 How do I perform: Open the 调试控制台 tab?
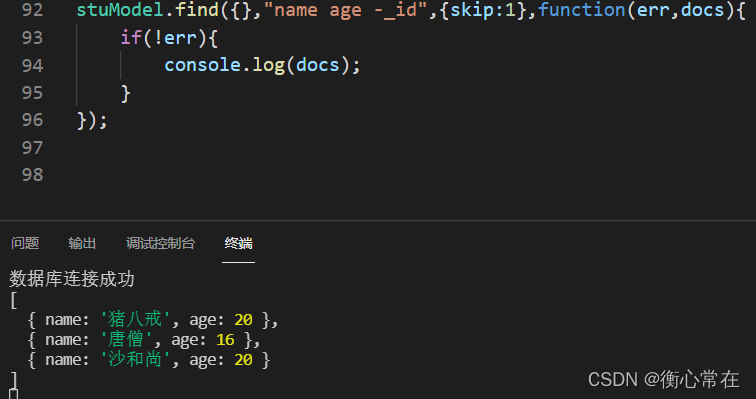coord(161,243)
